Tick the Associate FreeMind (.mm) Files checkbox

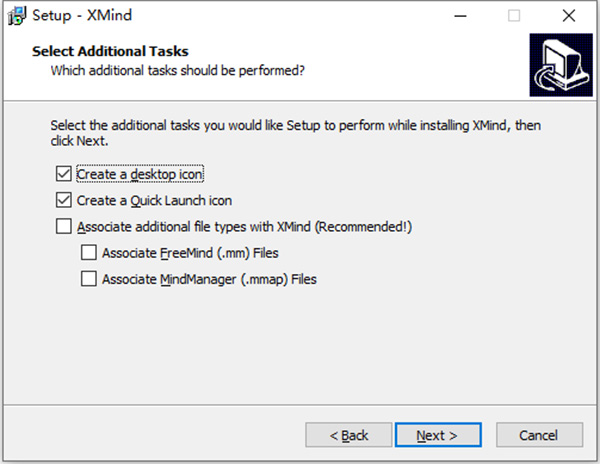point(89,253)
